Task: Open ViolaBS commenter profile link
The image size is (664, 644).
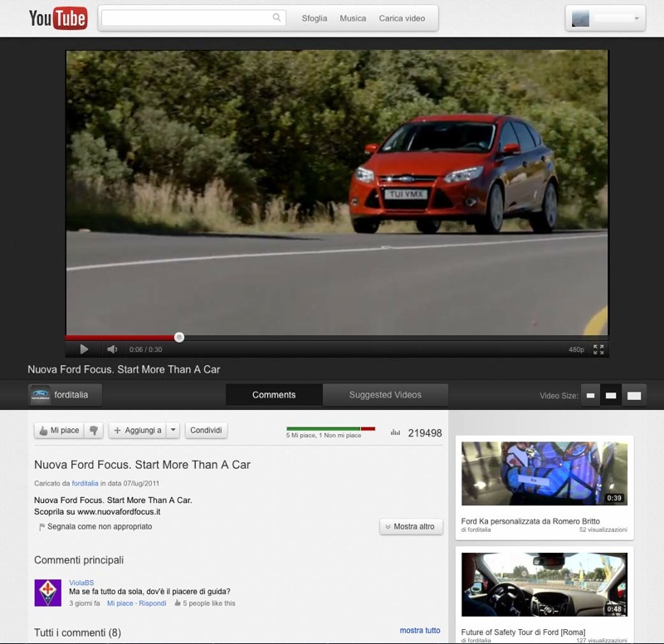Action: pyautogui.click(x=81, y=583)
